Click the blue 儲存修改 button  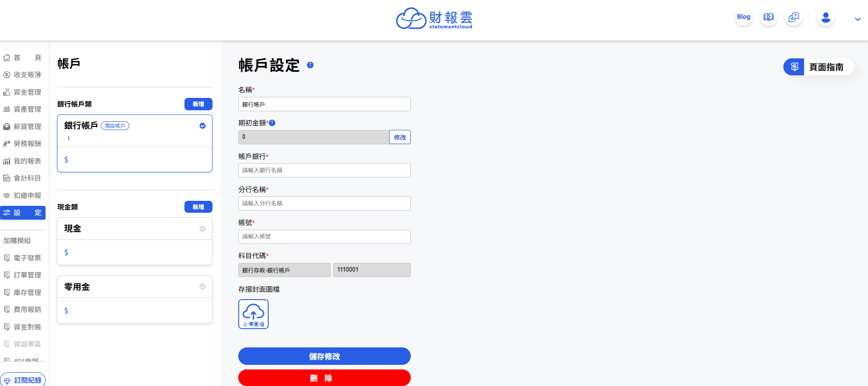[x=324, y=356]
